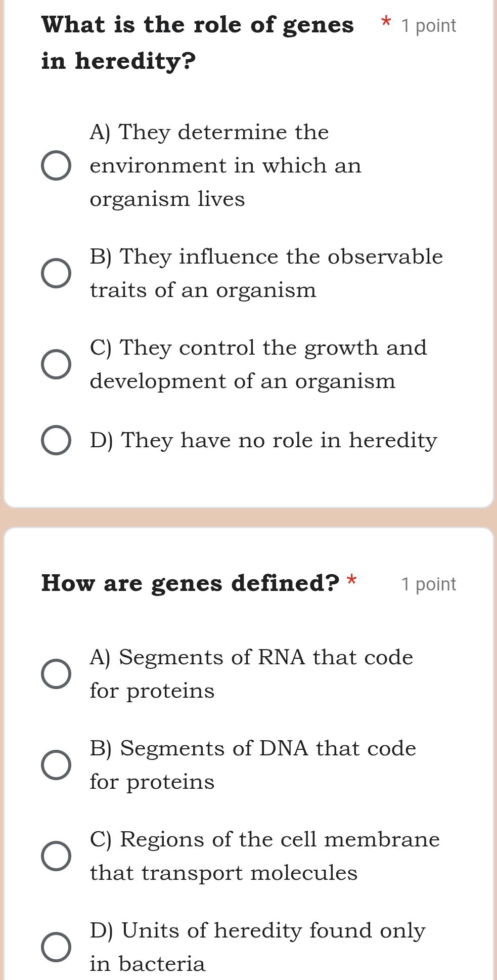The image size is (497, 980).
Task: Click inside the first question card
Action: (x=248, y=253)
